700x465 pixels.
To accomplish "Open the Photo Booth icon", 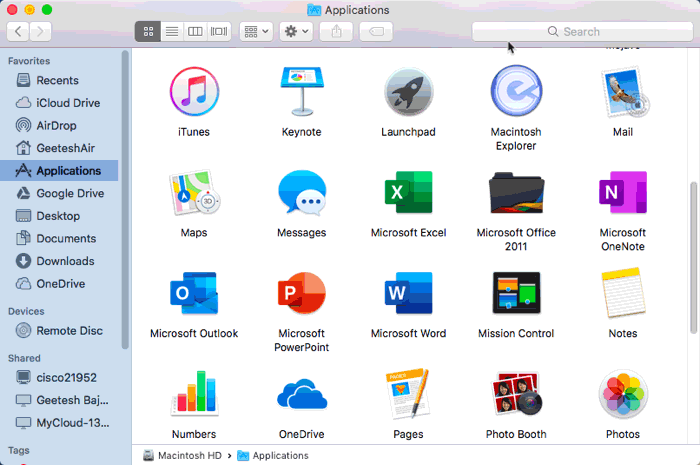I will (516, 395).
